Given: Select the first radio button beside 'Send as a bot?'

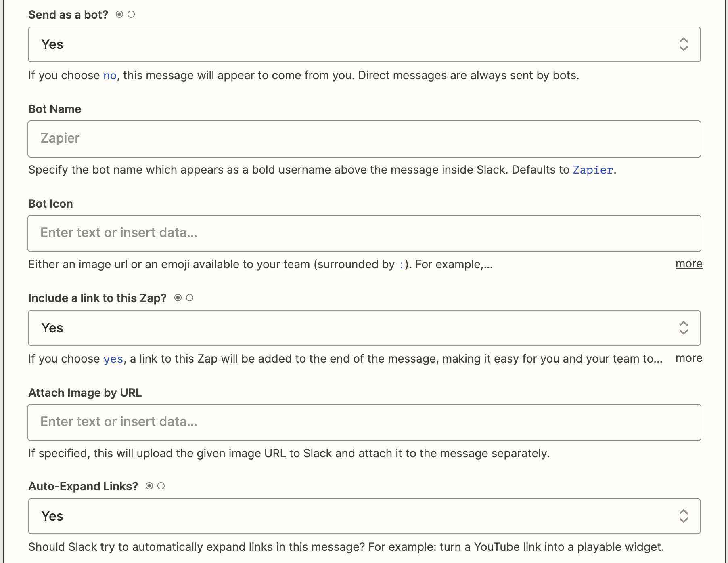Looking at the screenshot, I should pos(119,15).
